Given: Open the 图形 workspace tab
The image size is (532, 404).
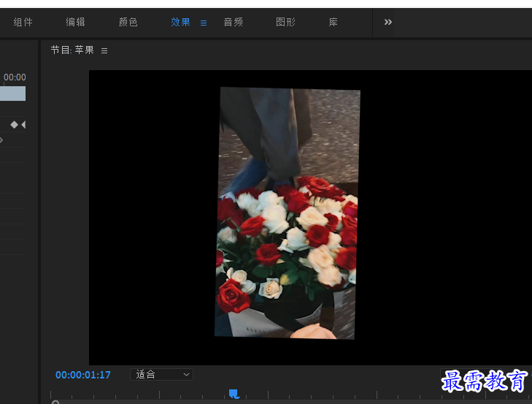Looking at the screenshot, I should click(x=285, y=23).
